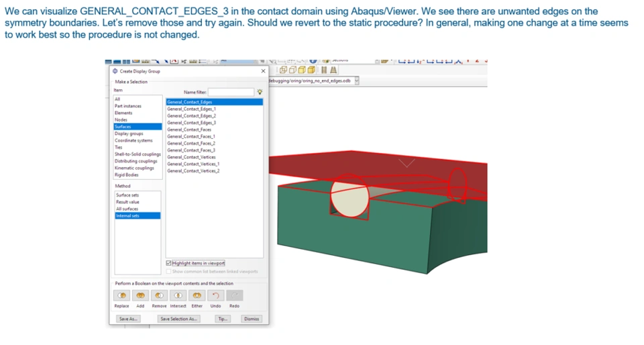644x345 pixels.
Task: Choose the Elements item type
Action: pyautogui.click(x=138, y=113)
